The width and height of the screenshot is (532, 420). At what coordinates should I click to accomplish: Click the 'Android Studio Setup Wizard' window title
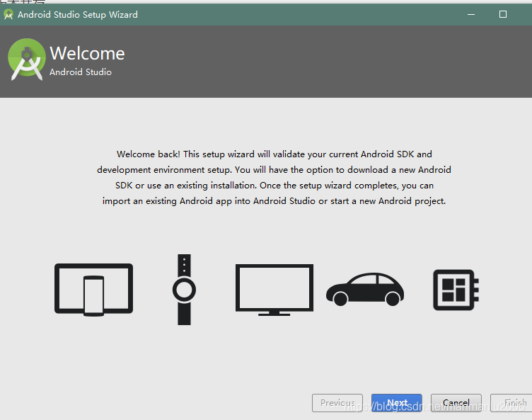78,15
